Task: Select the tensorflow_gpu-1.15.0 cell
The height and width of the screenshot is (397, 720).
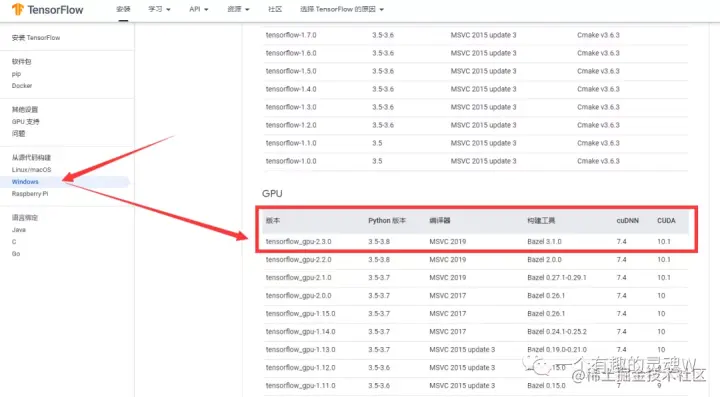Action: [x=300, y=313]
